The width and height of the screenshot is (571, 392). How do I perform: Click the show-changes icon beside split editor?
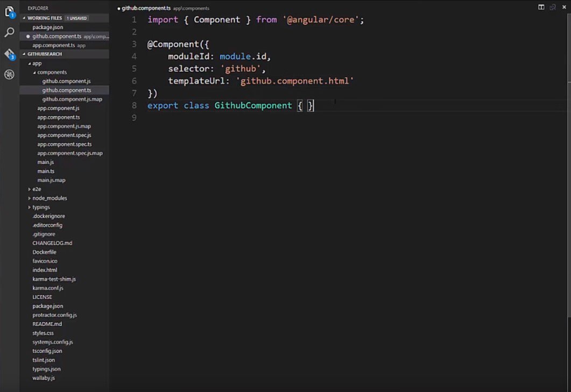(552, 8)
